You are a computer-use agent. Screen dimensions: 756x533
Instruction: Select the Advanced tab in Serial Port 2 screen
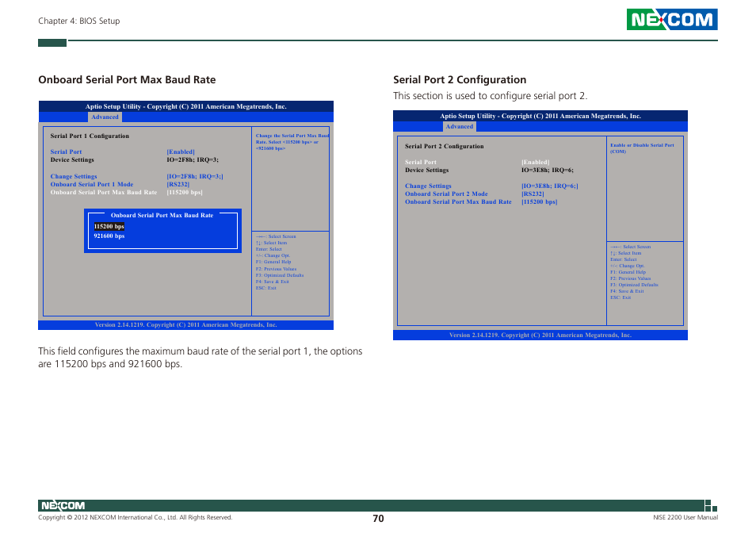459,126
